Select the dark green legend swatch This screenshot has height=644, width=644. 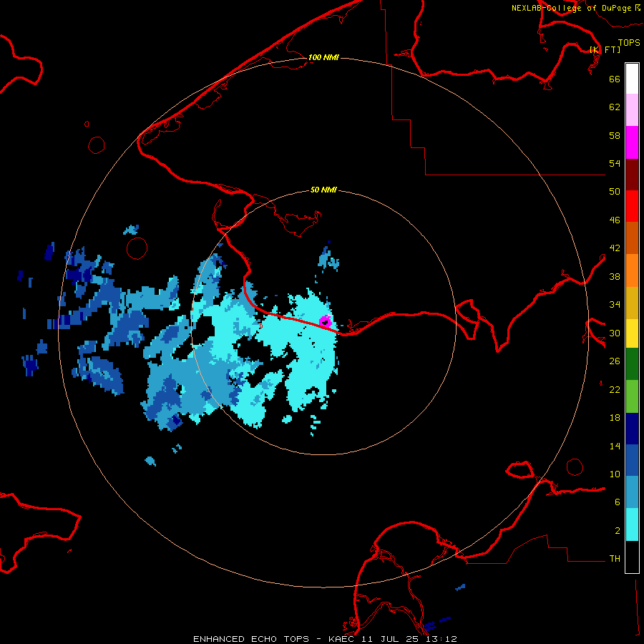coord(632,364)
